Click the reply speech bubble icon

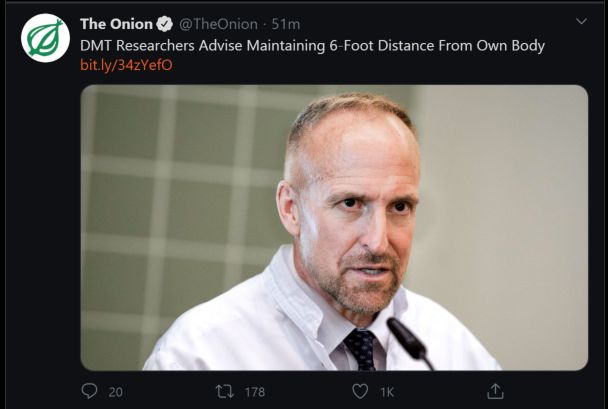point(89,391)
